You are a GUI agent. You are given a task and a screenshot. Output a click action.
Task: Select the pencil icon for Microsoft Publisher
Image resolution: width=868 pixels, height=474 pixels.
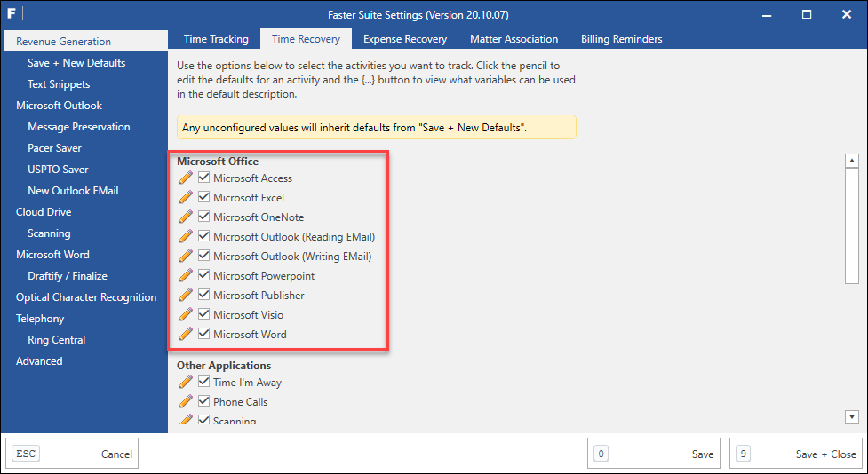pos(186,295)
